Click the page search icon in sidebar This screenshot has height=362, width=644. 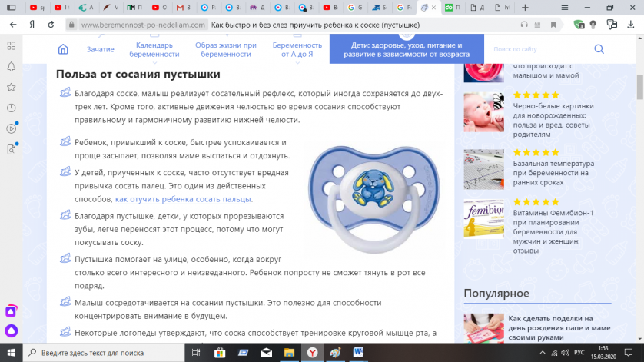pos(12,149)
